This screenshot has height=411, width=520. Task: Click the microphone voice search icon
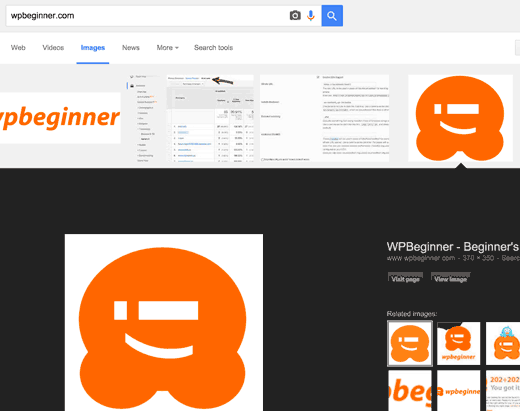[311, 15]
